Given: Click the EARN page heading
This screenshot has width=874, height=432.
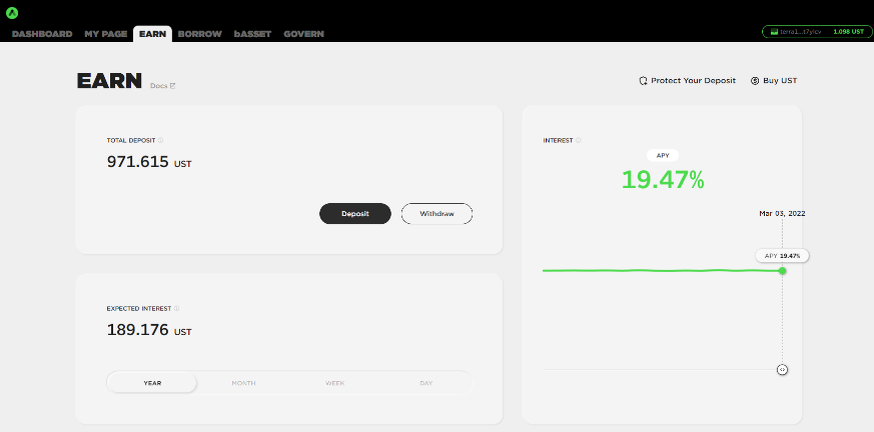Looking at the screenshot, I should point(109,81).
